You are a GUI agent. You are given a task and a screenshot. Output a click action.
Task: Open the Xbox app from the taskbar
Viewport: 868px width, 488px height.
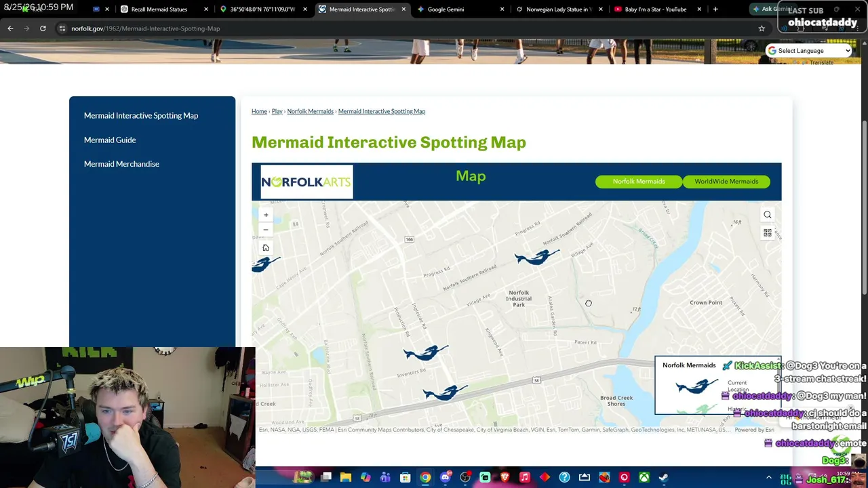[x=644, y=477]
